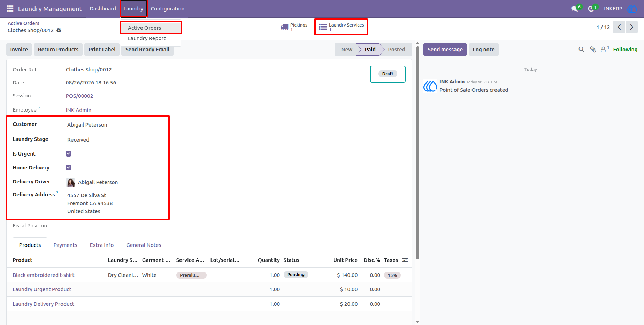644x325 pixels.
Task: Sort by the Quantity column header
Action: tap(268, 260)
